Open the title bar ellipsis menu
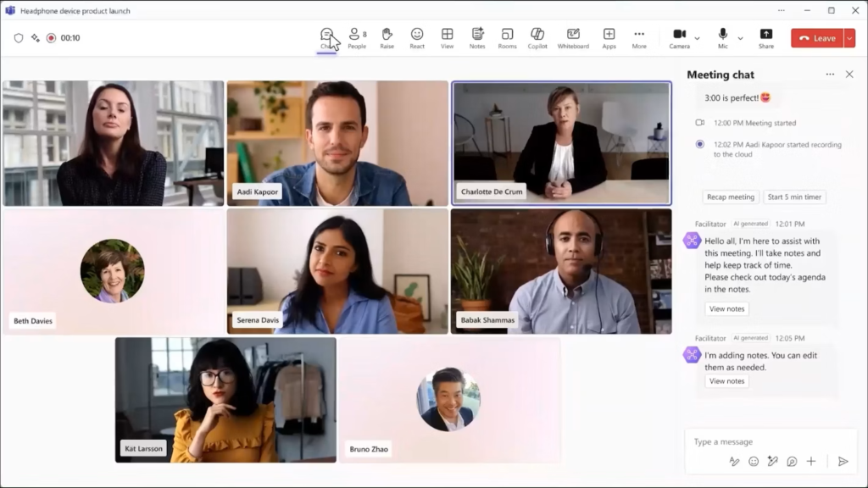This screenshot has width=868, height=488. (781, 10)
